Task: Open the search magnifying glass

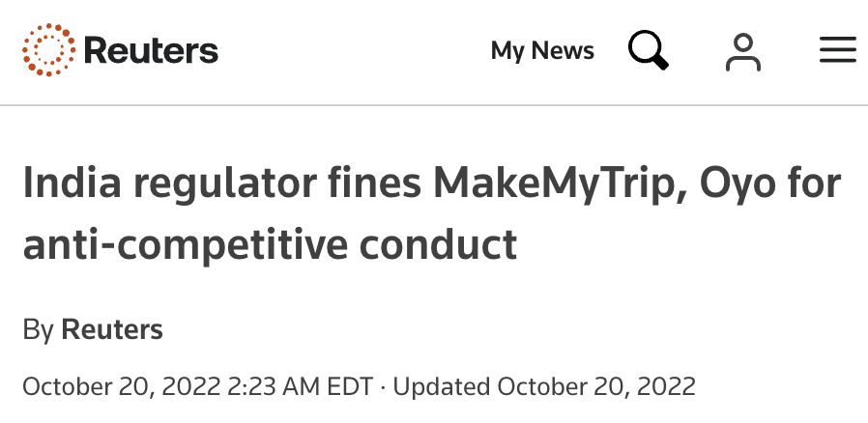Action: [x=649, y=50]
